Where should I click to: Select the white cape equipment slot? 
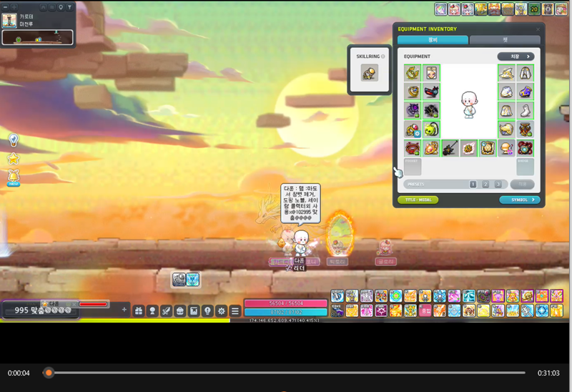tap(526, 73)
